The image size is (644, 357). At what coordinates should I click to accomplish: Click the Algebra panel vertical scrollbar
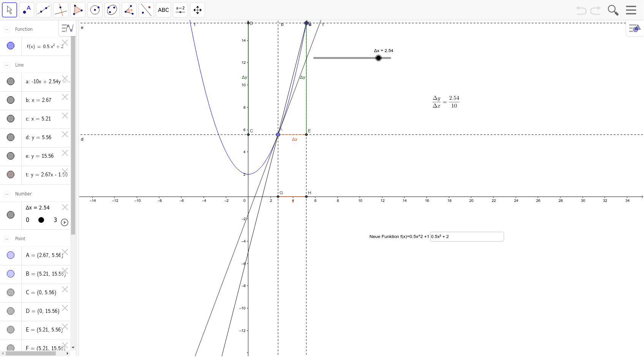tap(73, 135)
